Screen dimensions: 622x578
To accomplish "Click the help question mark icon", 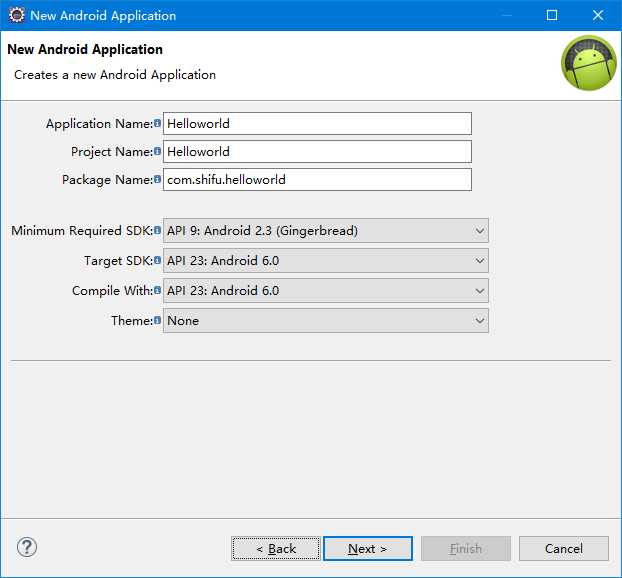I will 27,547.
